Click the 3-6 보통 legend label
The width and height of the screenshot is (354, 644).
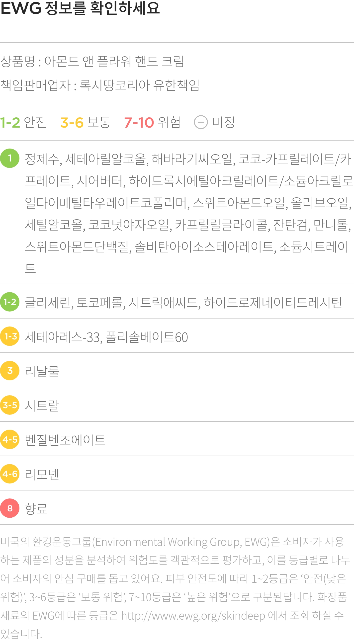[85, 122]
